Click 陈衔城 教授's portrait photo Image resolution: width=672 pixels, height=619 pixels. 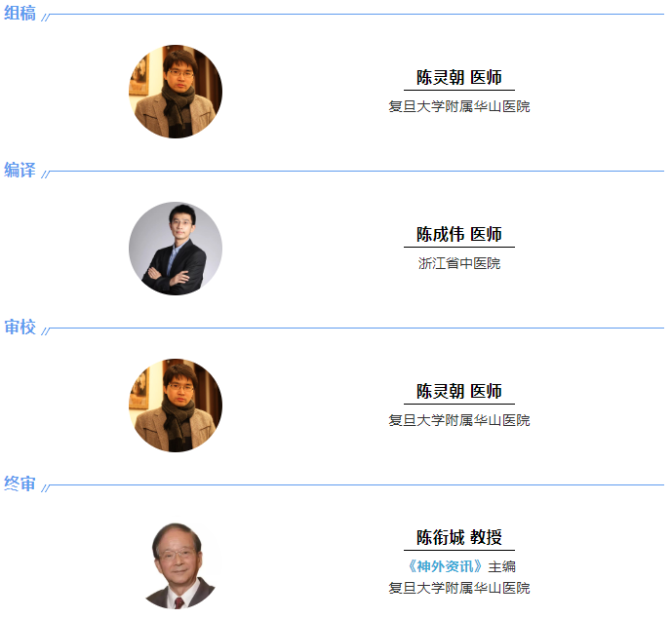[x=179, y=565]
